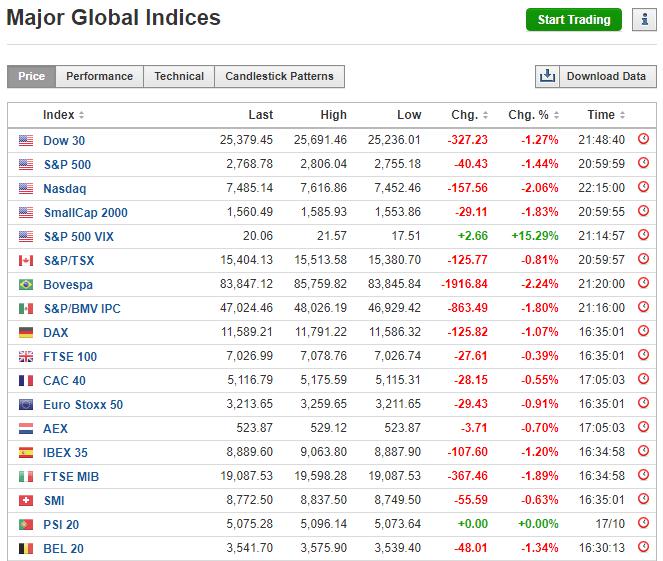663x561 pixels.
Task: Open the Euro Stoxx 50 link
Action: [x=83, y=404]
